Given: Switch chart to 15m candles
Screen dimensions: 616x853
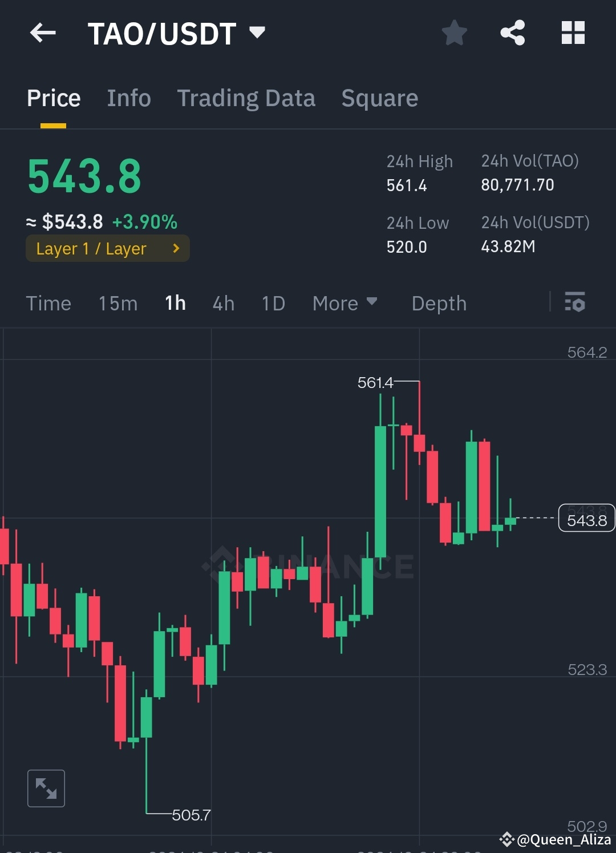Looking at the screenshot, I should click(x=117, y=303).
